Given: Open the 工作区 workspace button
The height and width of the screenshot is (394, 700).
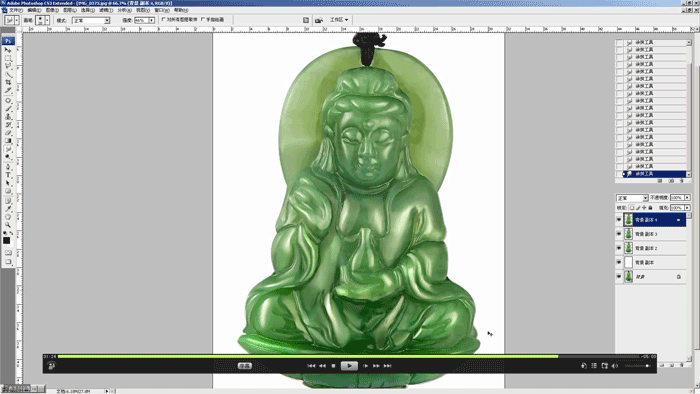Looking at the screenshot, I should (339, 20).
